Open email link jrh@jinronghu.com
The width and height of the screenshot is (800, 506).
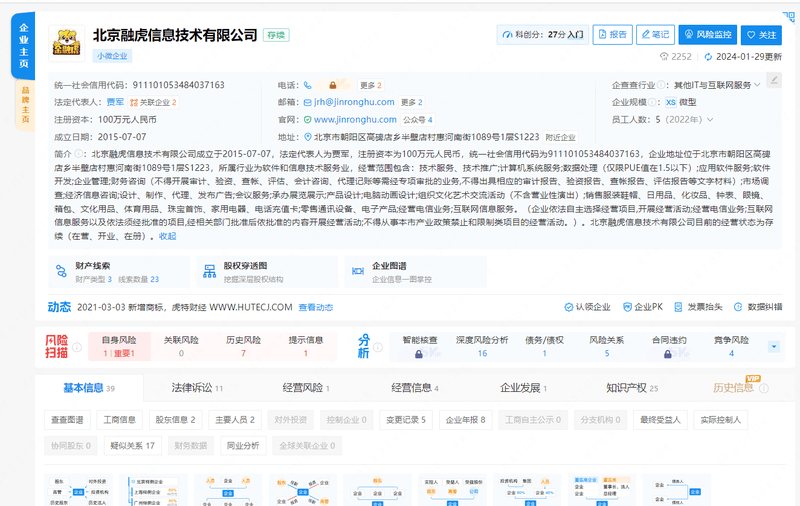coord(354,102)
